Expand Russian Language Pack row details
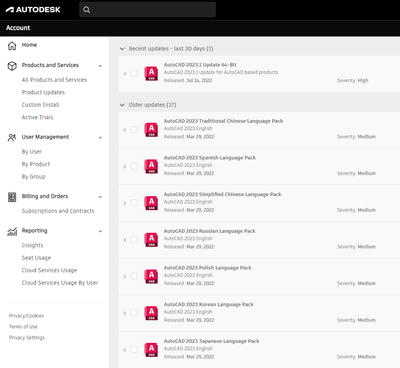 125,240
